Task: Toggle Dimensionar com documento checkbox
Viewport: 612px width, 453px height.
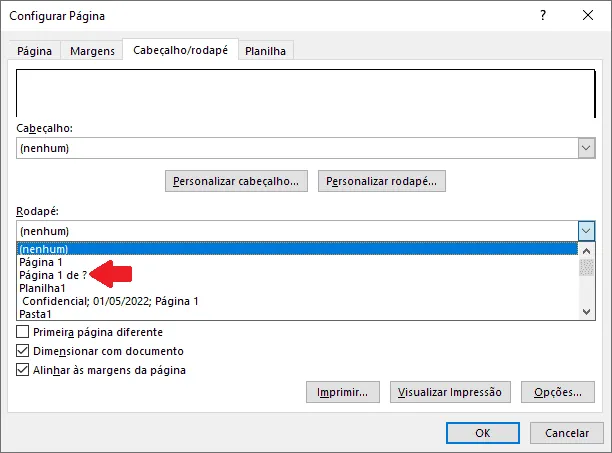Action: (23, 351)
